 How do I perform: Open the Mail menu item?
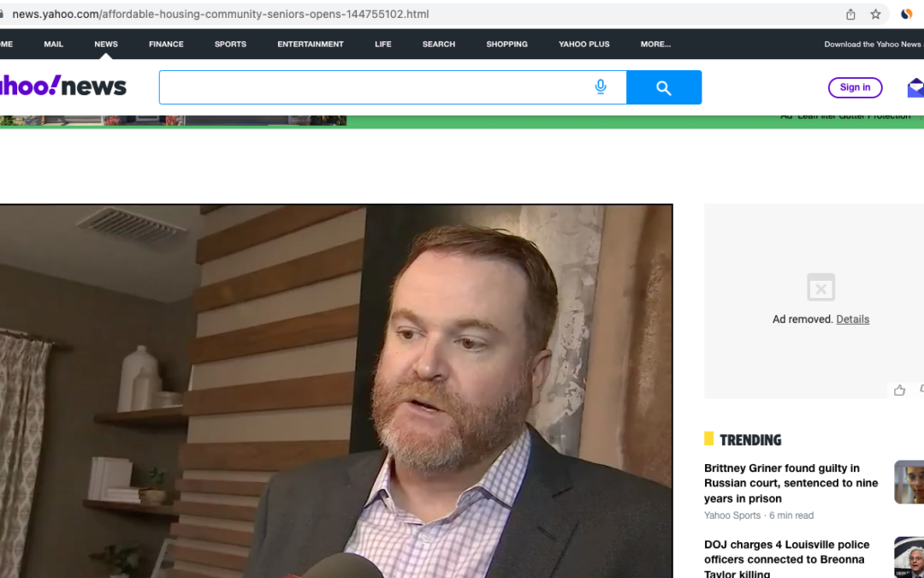coord(54,45)
